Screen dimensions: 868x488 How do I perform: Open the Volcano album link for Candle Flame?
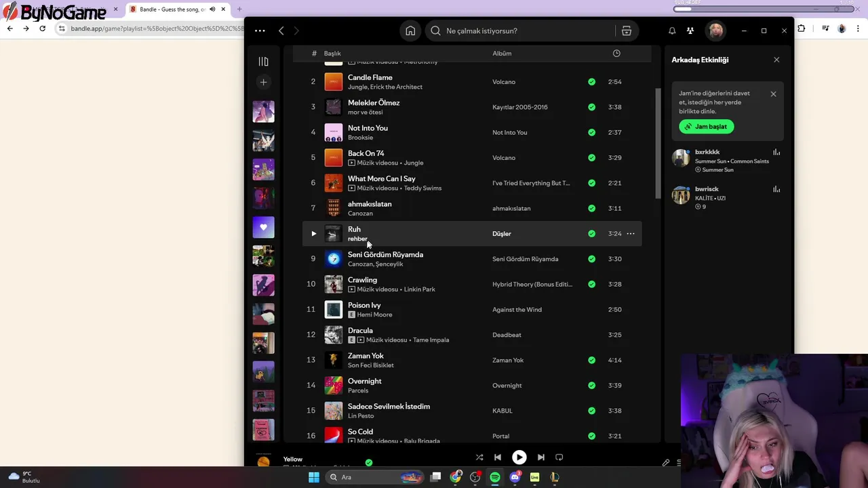pyautogui.click(x=504, y=82)
